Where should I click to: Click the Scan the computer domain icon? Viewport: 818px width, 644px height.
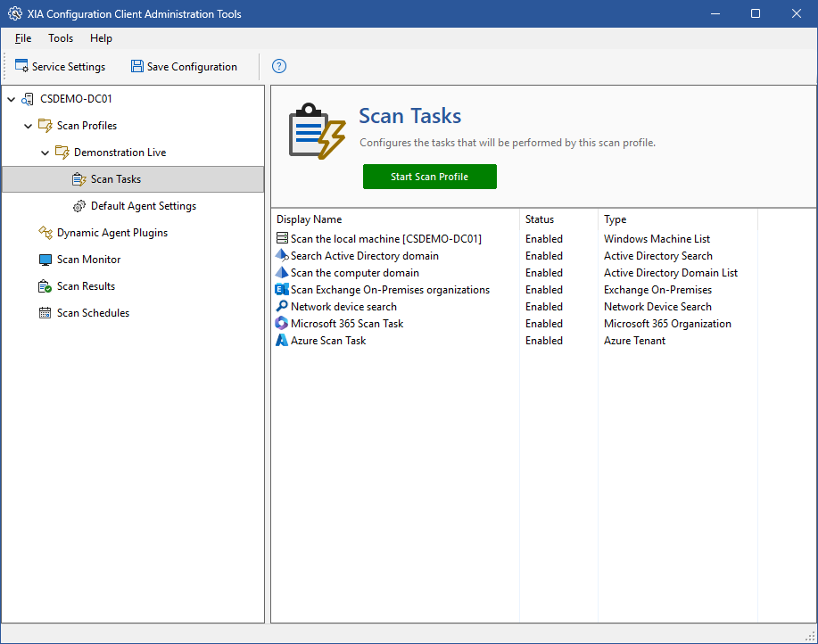282,272
